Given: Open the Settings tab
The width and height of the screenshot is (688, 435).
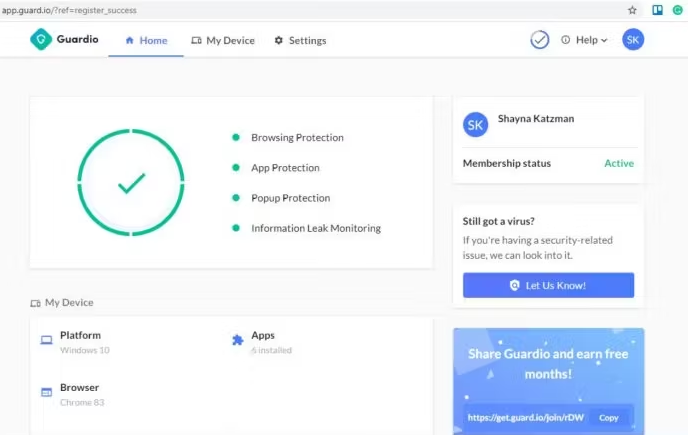Looking at the screenshot, I should (x=301, y=40).
